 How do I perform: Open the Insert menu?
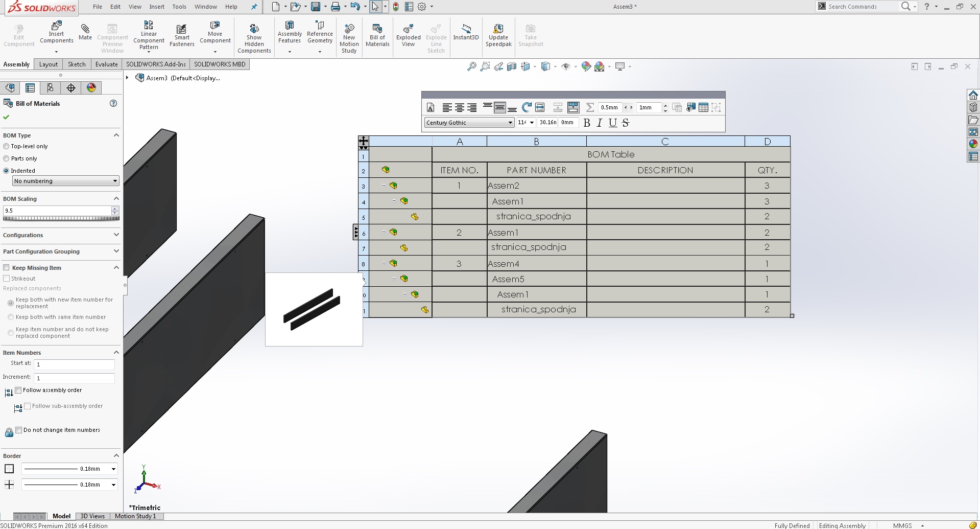[x=156, y=7]
